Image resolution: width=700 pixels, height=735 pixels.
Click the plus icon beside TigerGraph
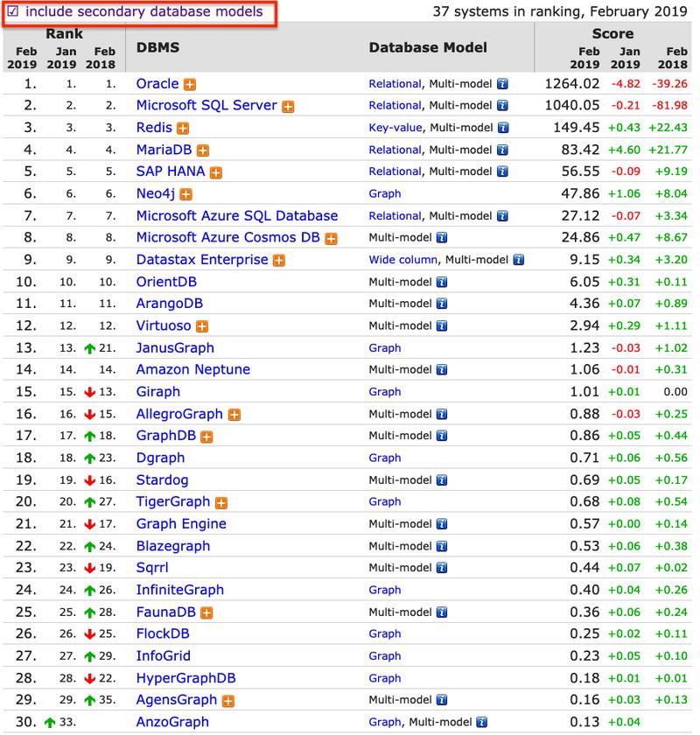(x=220, y=503)
